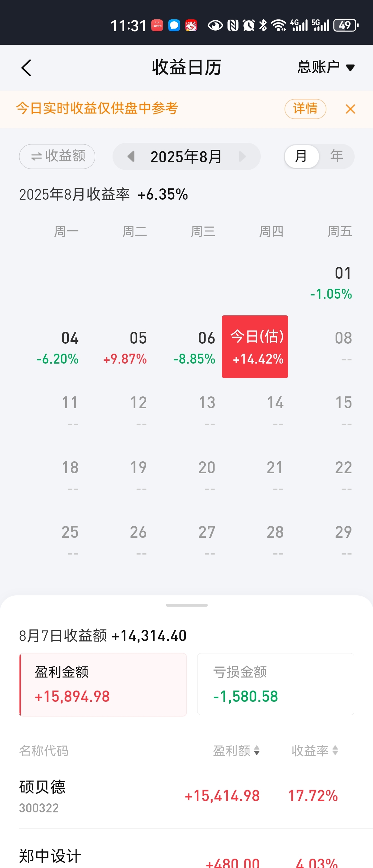The image size is (373, 868).
Task: Tap the battery indicator icon
Action: click(x=346, y=25)
